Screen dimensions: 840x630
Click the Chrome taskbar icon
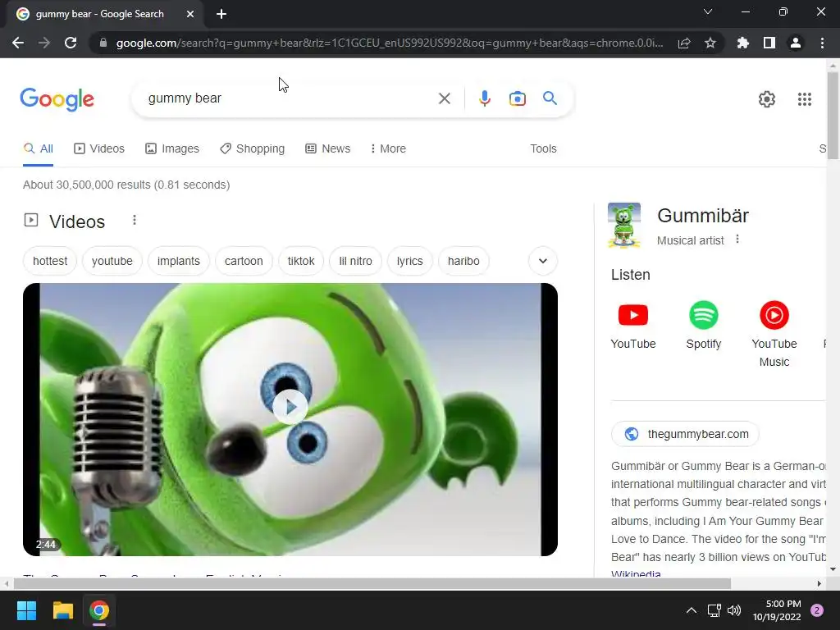tap(99, 610)
